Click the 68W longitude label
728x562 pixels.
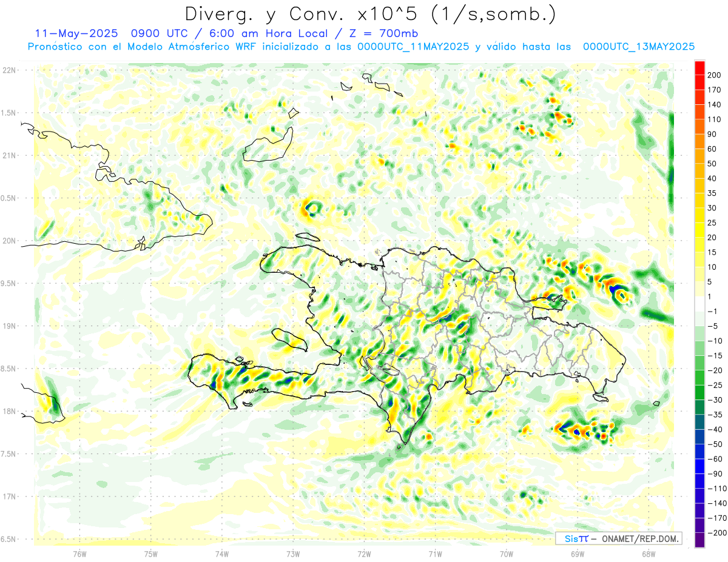click(x=649, y=554)
